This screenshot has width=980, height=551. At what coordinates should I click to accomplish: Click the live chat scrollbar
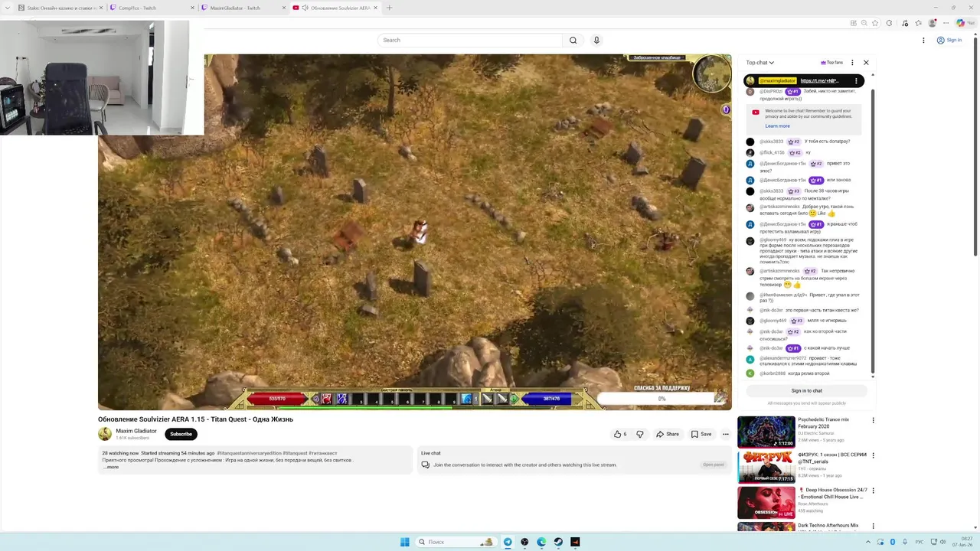(x=873, y=230)
